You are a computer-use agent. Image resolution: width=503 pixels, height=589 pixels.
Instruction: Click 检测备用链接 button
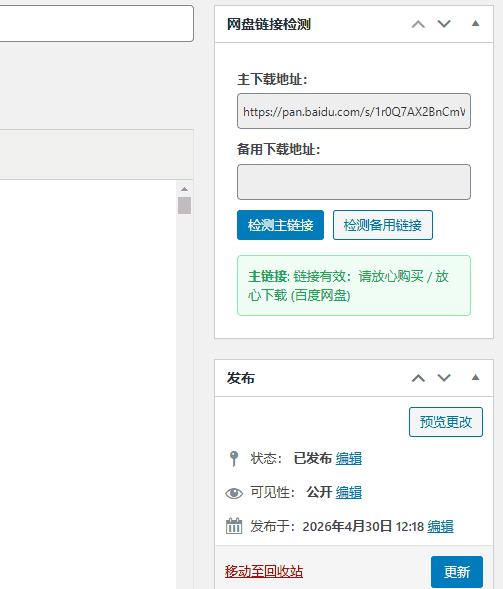pos(383,225)
